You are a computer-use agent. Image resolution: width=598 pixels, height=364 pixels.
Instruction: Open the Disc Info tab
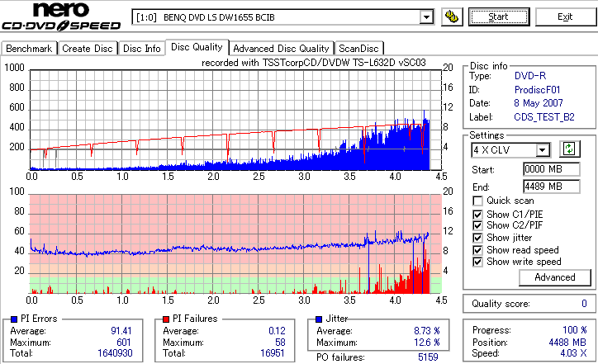(142, 49)
